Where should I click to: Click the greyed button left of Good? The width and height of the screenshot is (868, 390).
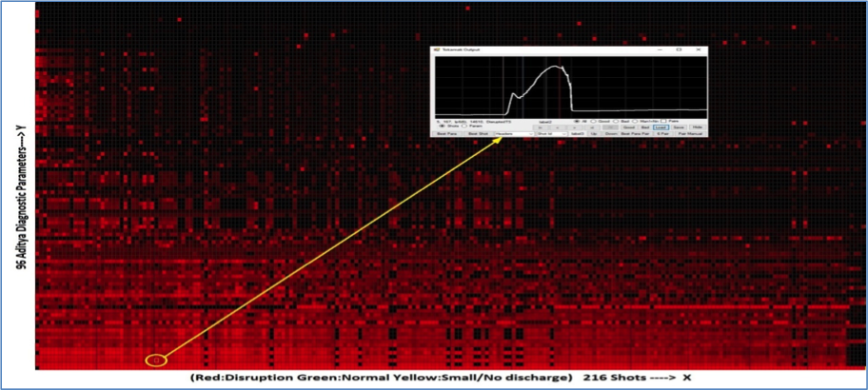(610, 127)
